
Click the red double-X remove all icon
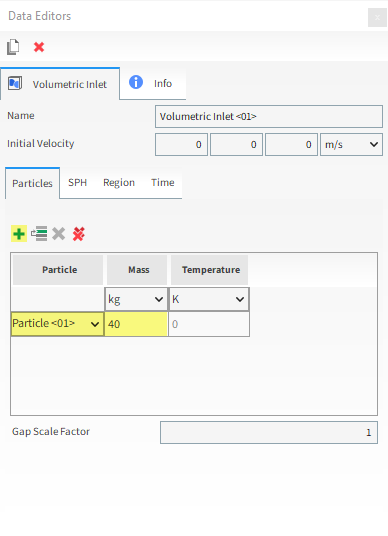[x=79, y=234]
